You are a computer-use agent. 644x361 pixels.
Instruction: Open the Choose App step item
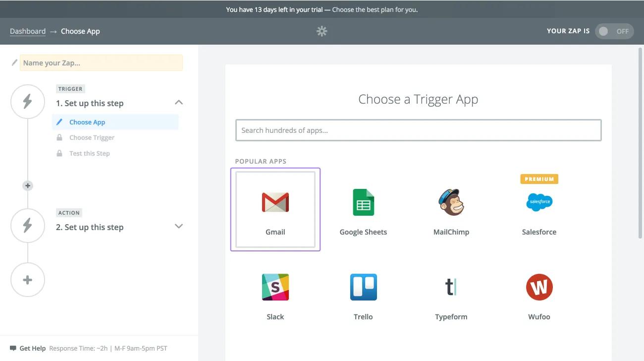pyautogui.click(x=87, y=122)
